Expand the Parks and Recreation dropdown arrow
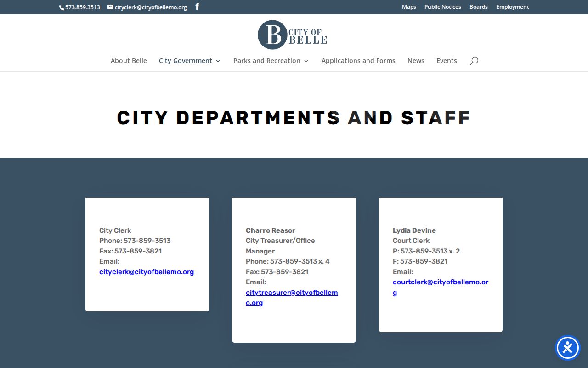 pos(306,61)
